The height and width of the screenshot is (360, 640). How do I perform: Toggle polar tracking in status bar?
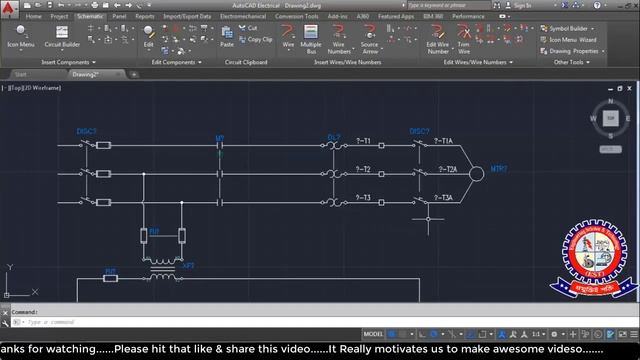click(434, 334)
